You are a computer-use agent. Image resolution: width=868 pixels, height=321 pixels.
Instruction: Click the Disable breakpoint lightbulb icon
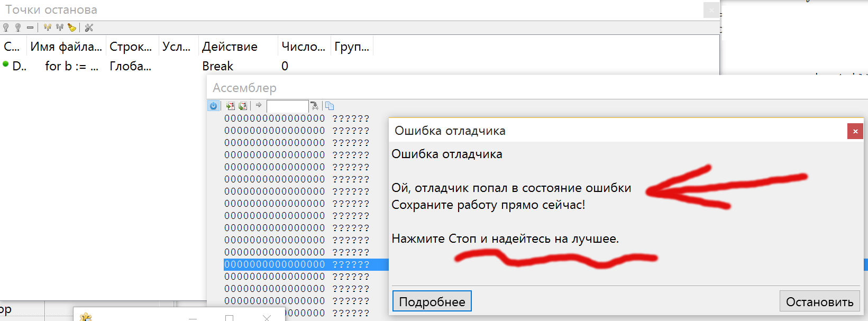click(18, 27)
